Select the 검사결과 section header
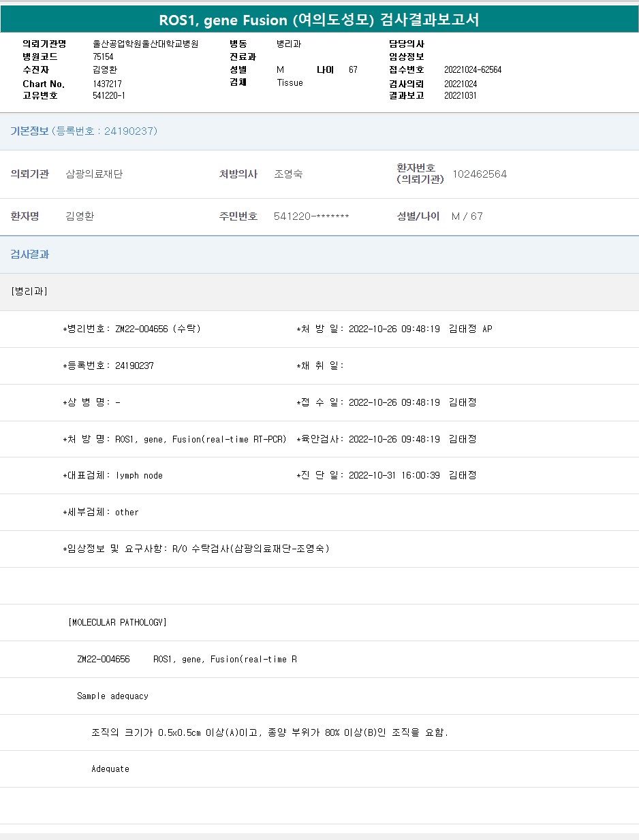This screenshot has width=639, height=840. click(29, 255)
